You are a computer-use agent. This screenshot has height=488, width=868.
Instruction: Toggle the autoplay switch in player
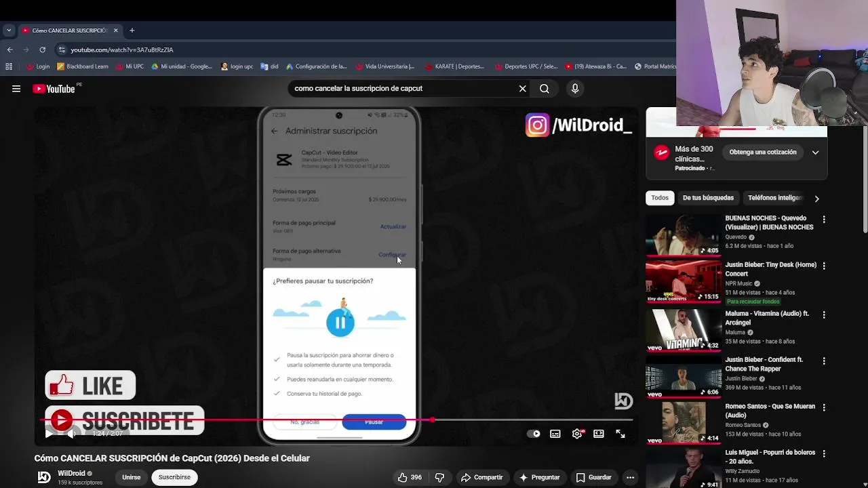tap(534, 434)
